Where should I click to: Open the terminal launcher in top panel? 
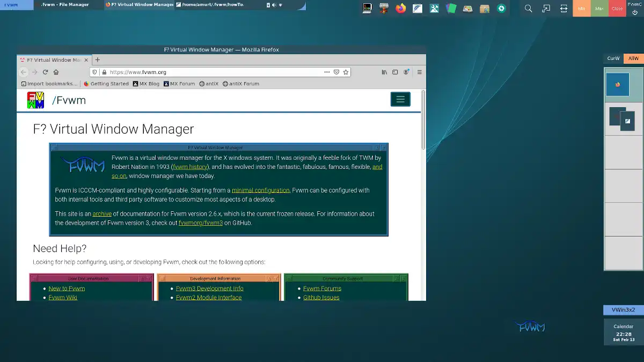[x=367, y=8]
